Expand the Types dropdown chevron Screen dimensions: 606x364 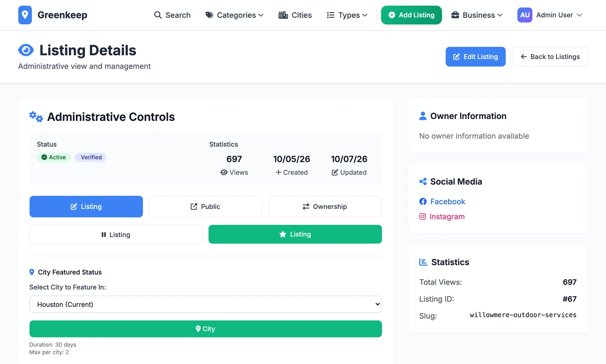point(365,15)
